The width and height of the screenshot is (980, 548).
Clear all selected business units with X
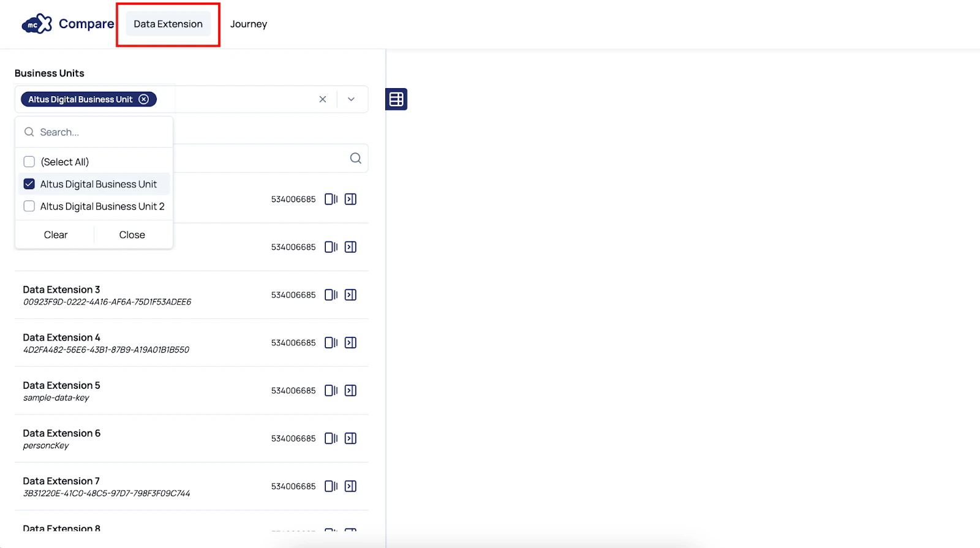tap(323, 99)
